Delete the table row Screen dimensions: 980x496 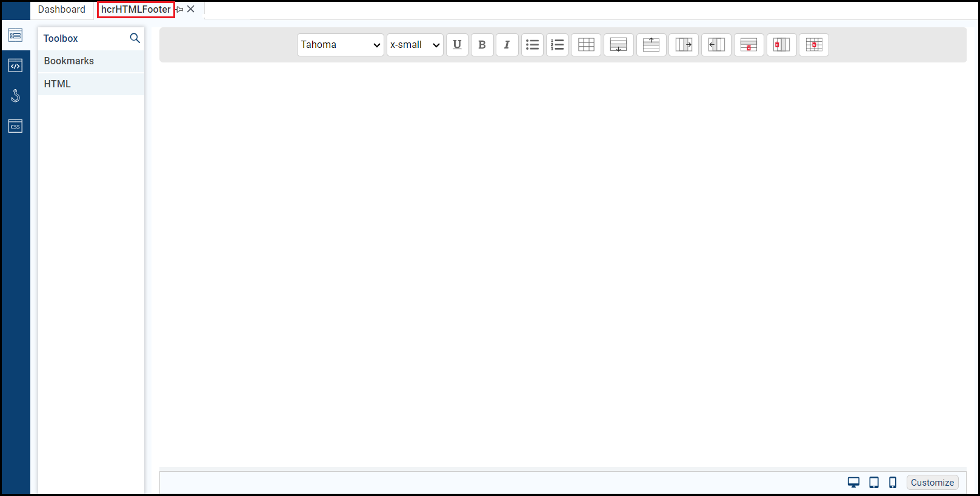click(x=748, y=45)
